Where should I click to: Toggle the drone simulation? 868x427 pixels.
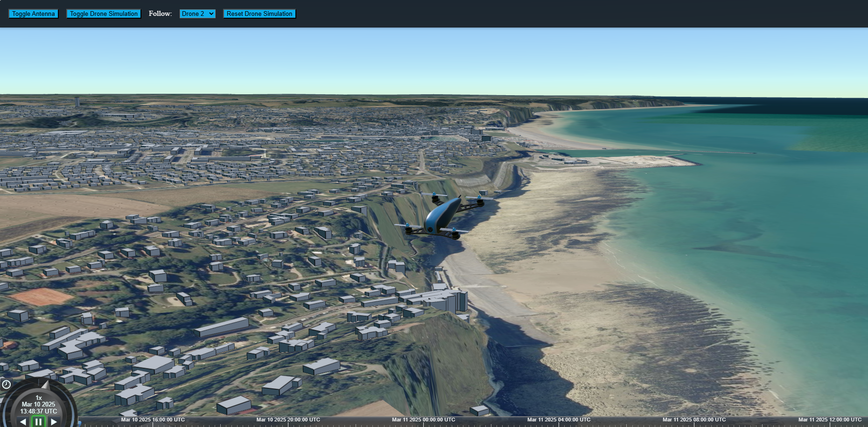(x=104, y=14)
